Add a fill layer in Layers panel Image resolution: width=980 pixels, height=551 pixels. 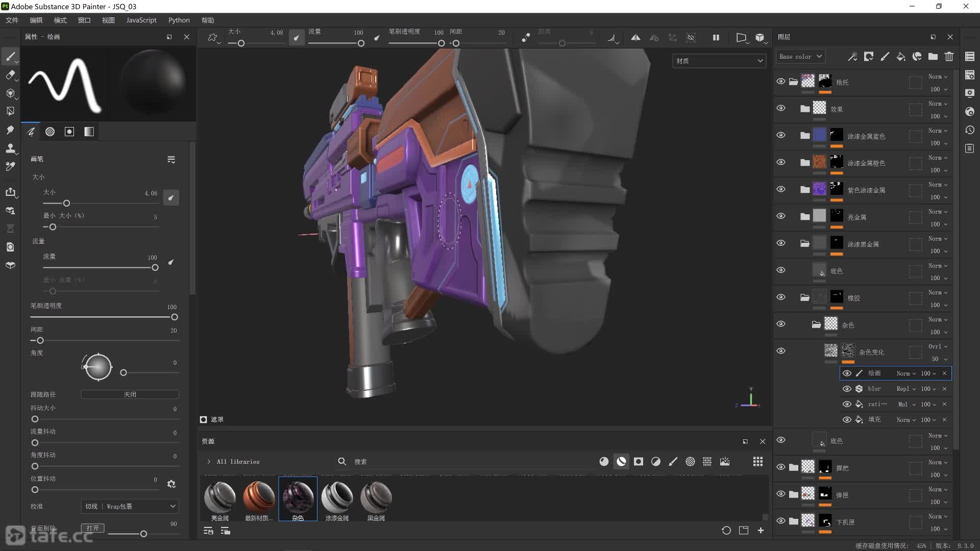[x=901, y=57]
